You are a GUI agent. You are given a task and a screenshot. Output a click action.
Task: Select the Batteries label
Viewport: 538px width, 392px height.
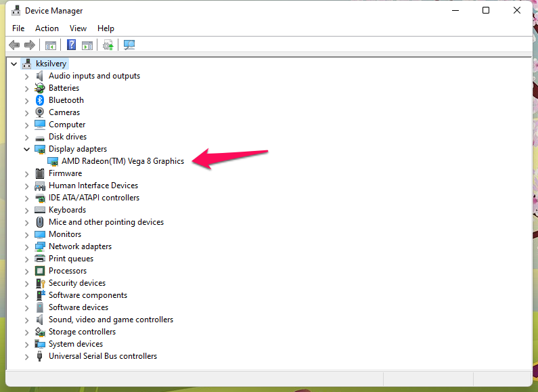pyautogui.click(x=64, y=88)
